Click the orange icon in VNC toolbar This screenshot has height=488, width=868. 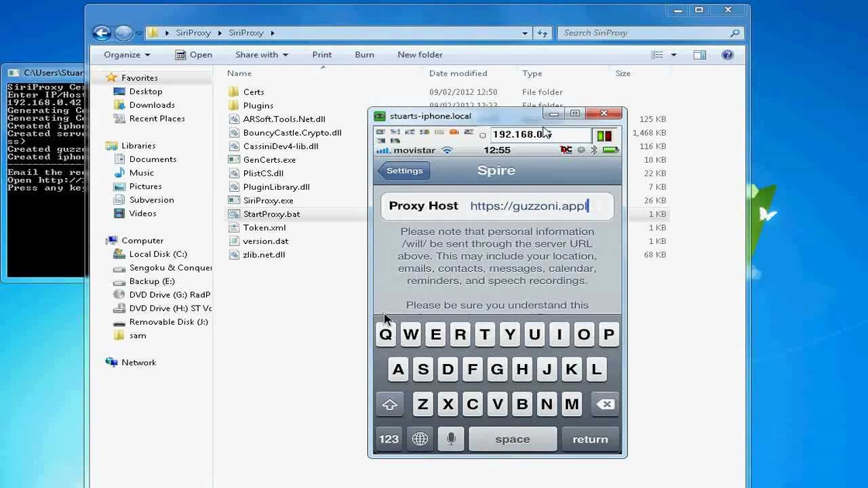[454, 131]
